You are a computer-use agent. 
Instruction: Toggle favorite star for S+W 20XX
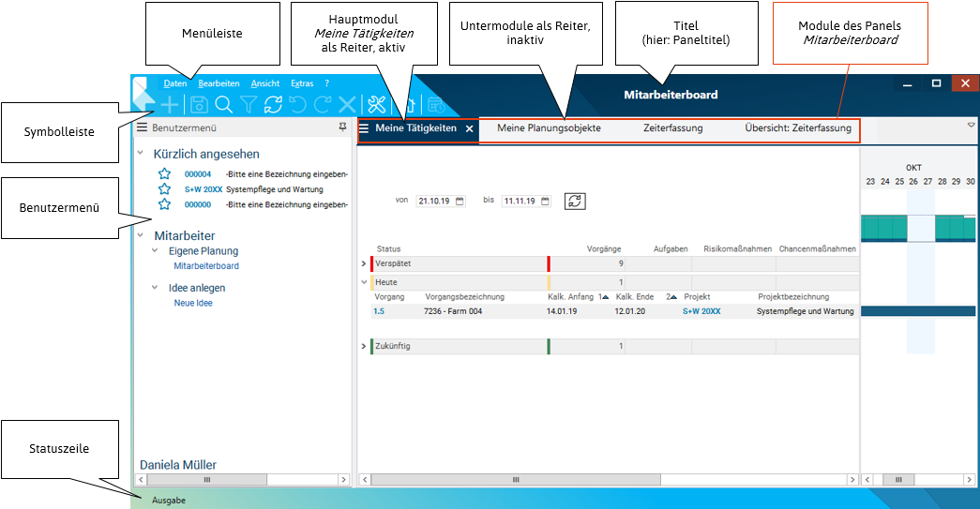(165, 189)
